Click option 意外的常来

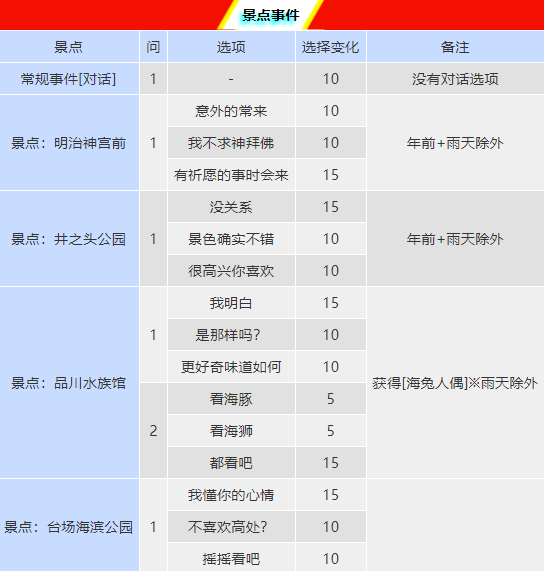[x=231, y=111]
